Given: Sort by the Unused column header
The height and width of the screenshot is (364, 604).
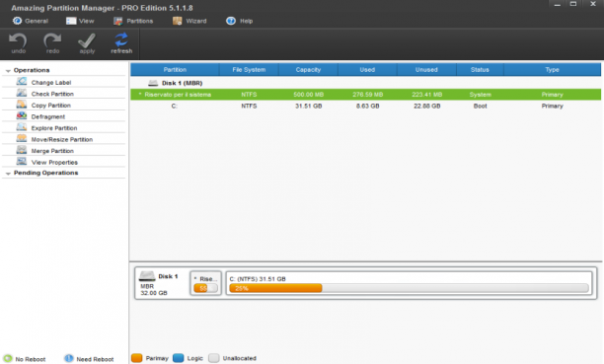Looking at the screenshot, I should (x=426, y=70).
